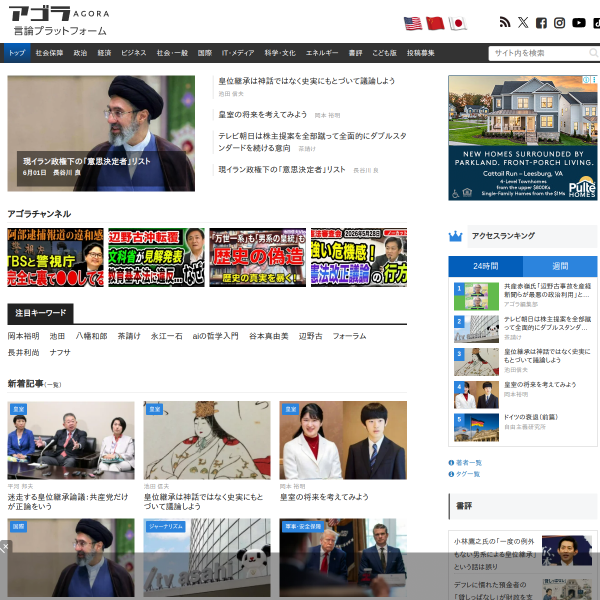Open the YouTube icon
This screenshot has height=600, width=600.
pyautogui.click(x=579, y=23)
